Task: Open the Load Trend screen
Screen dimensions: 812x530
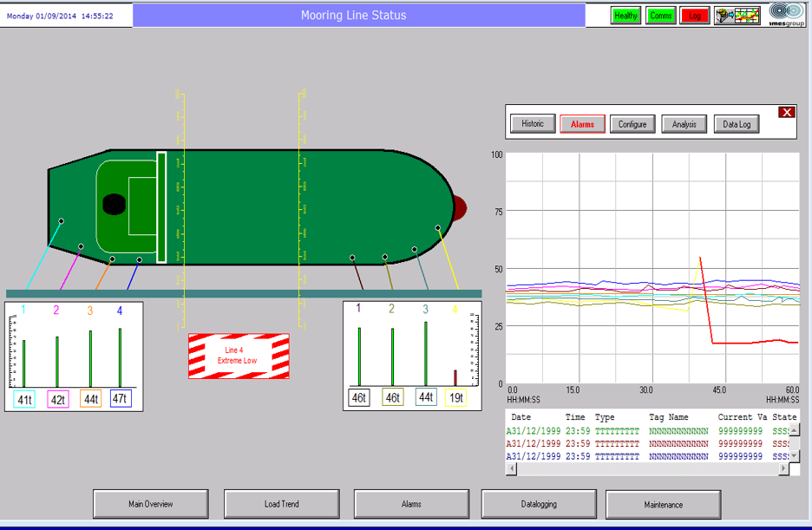Action: pos(282,504)
